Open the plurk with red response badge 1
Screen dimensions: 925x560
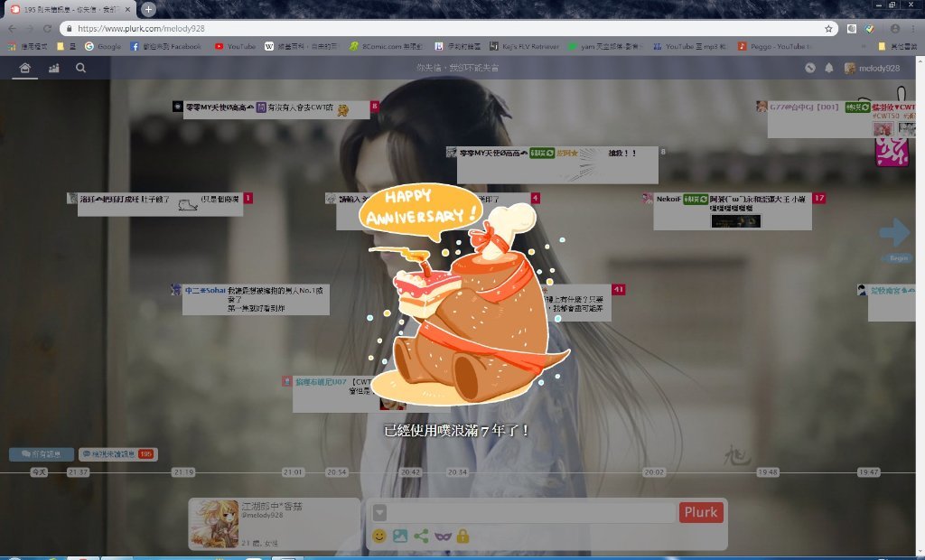[160, 204]
